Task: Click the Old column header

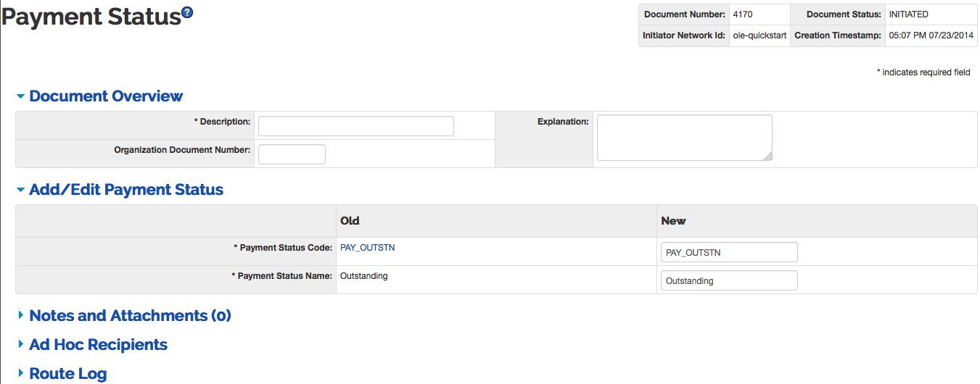Action: coord(350,221)
